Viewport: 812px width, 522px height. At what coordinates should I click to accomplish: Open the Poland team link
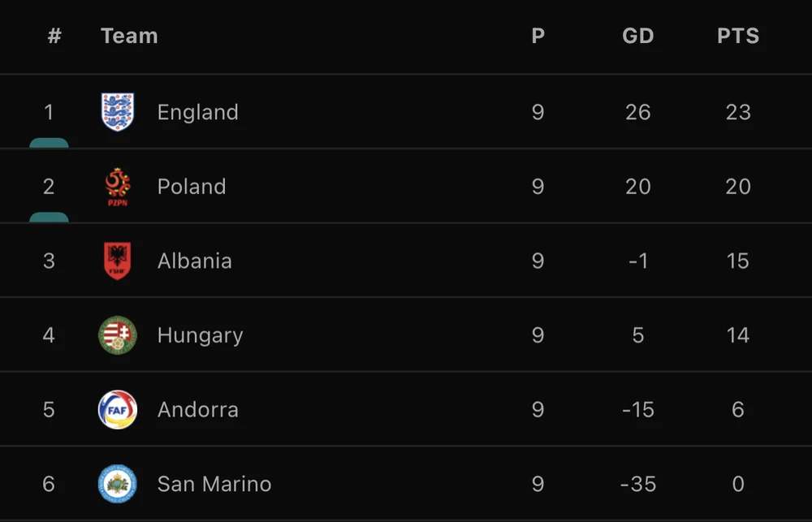[x=192, y=187]
